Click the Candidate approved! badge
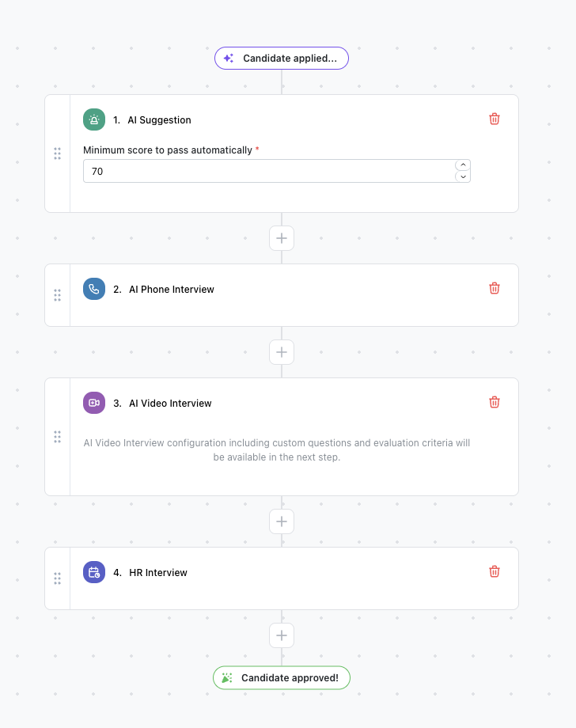576x728 pixels. (282, 677)
